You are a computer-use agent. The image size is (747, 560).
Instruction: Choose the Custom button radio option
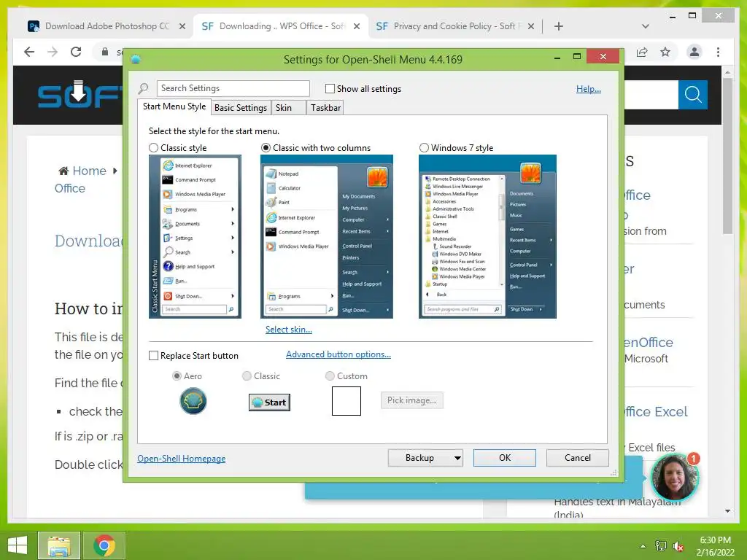(330, 376)
